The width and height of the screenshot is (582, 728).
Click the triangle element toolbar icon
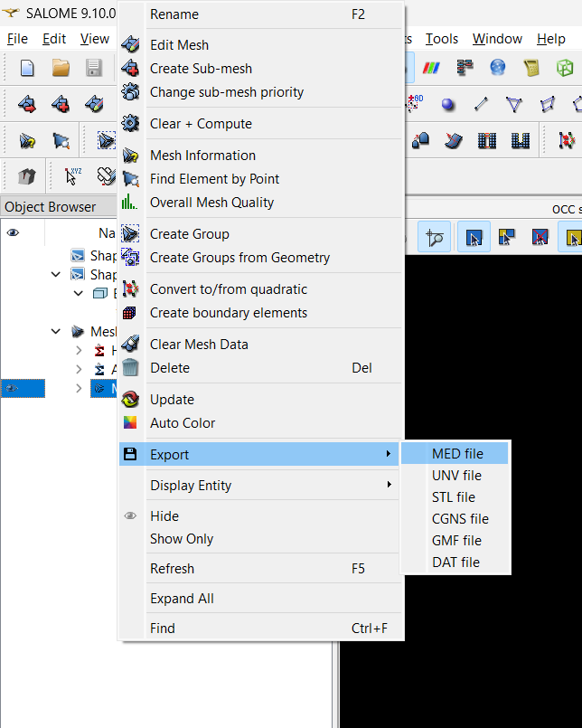[x=514, y=104]
